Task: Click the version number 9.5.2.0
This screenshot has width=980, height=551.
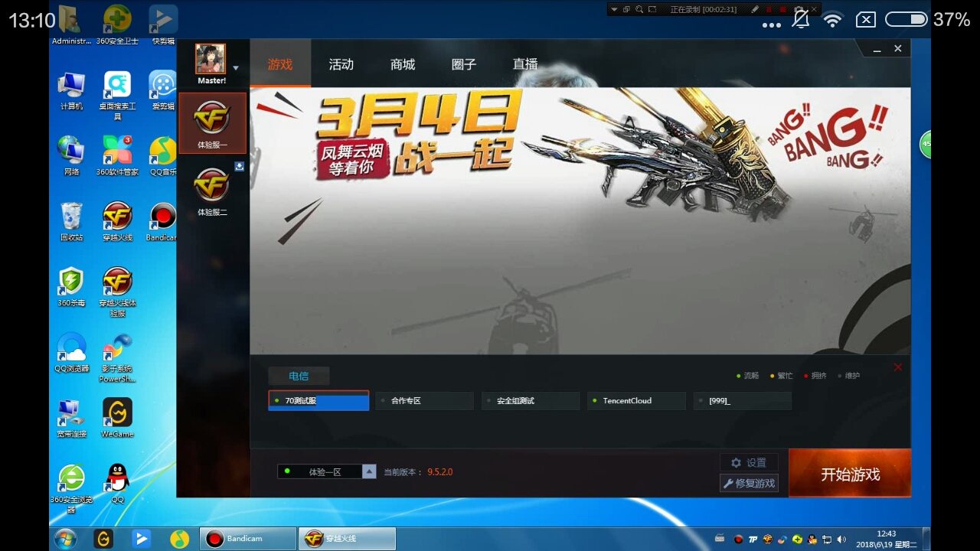Action: click(440, 472)
